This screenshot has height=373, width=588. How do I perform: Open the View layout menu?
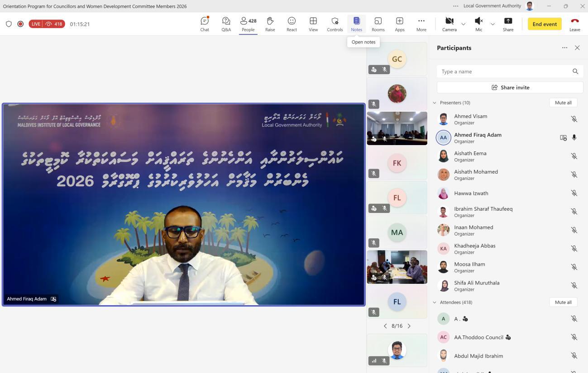[x=313, y=24]
